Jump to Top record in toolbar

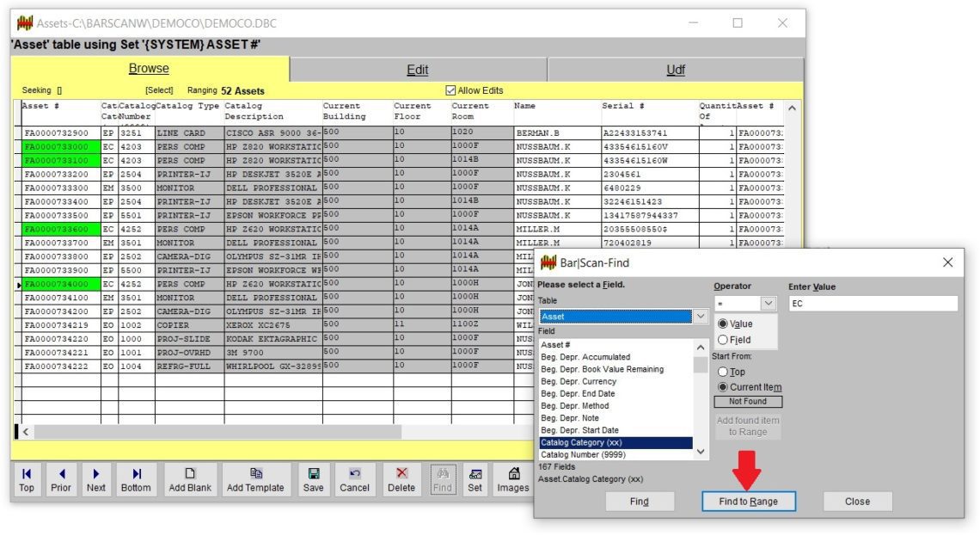coord(27,479)
